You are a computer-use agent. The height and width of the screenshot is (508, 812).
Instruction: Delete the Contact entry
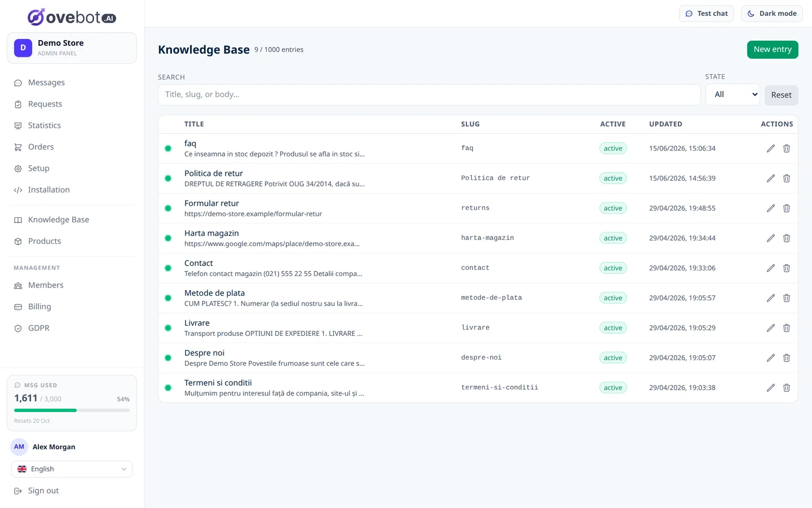click(x=787, y=268)
